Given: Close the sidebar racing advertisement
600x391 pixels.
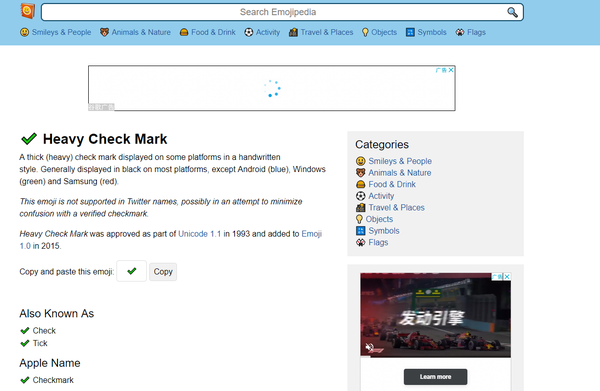Looking at the screenshot, I should click(507, 276).
